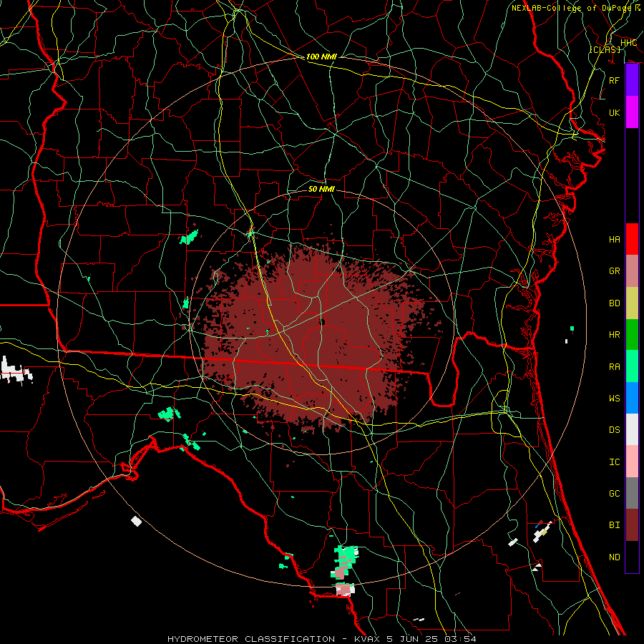
Task: Click the 'HR' legend label
Action: coord(614,334)
